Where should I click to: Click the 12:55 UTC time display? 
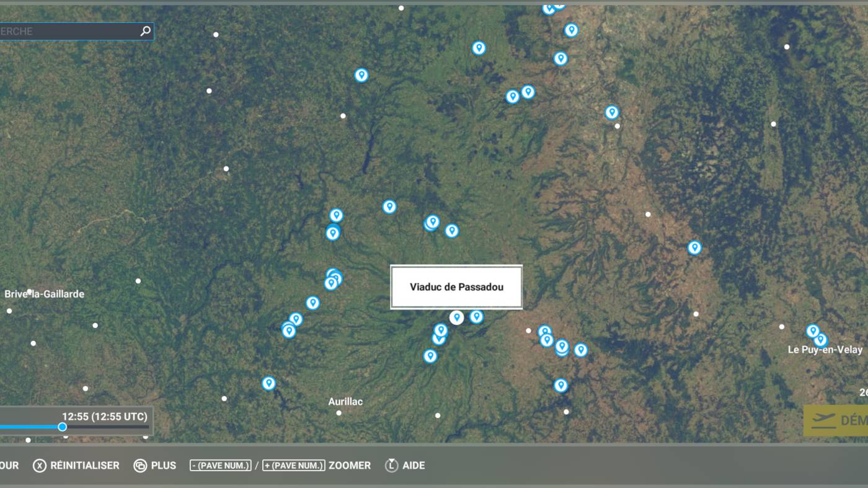pos(104,416)
